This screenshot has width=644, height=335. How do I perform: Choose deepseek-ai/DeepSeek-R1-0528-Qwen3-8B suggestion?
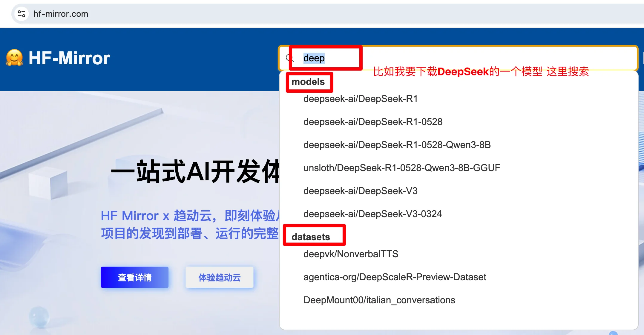coord(397,145)
